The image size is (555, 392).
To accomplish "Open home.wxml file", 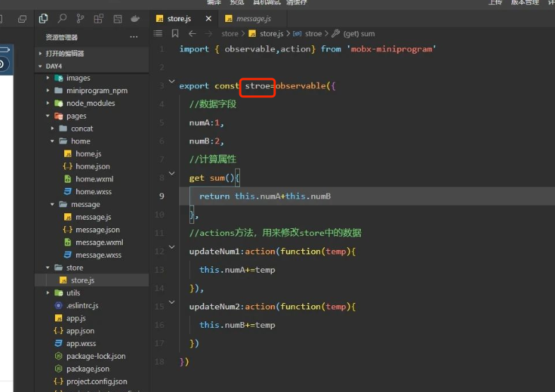I will (x=92, y=179).
